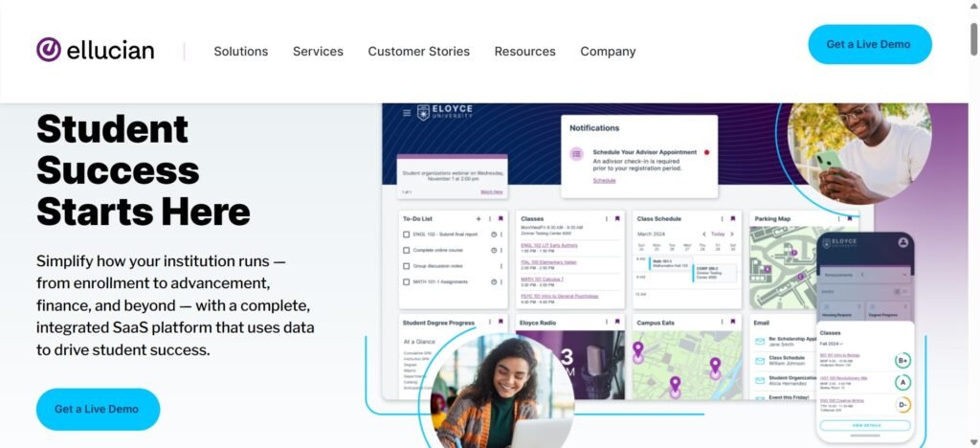Click the B+ grade circle

click(x=902, y=361)
